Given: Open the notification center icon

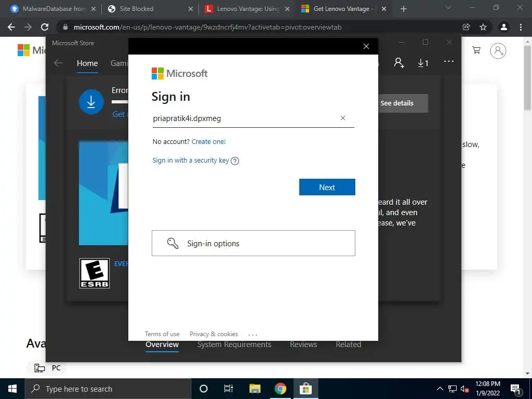Looking at the screenshot, I should pyautogui.click(x=516, y=389).
